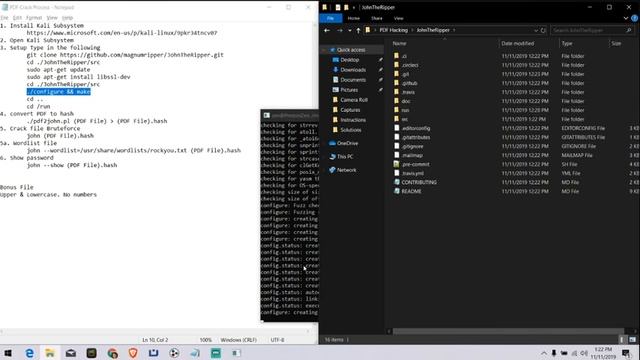The width and height of the screenshot is (640, 360).
Task: Select This PC in navigation pane
Action: 344,157
